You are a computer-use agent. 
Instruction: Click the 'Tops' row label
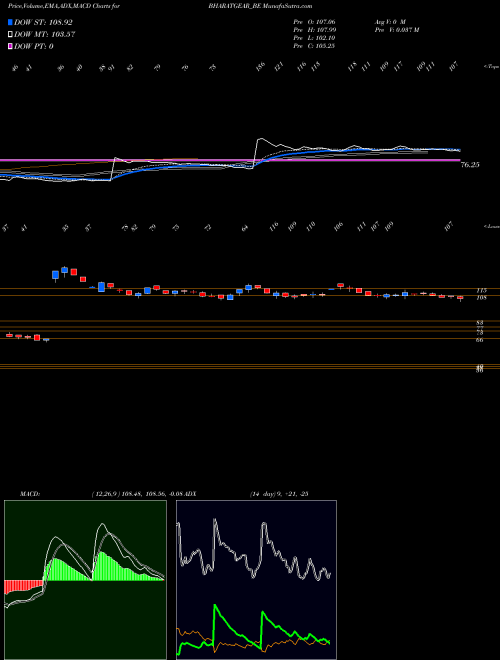[x=492, y=67]
